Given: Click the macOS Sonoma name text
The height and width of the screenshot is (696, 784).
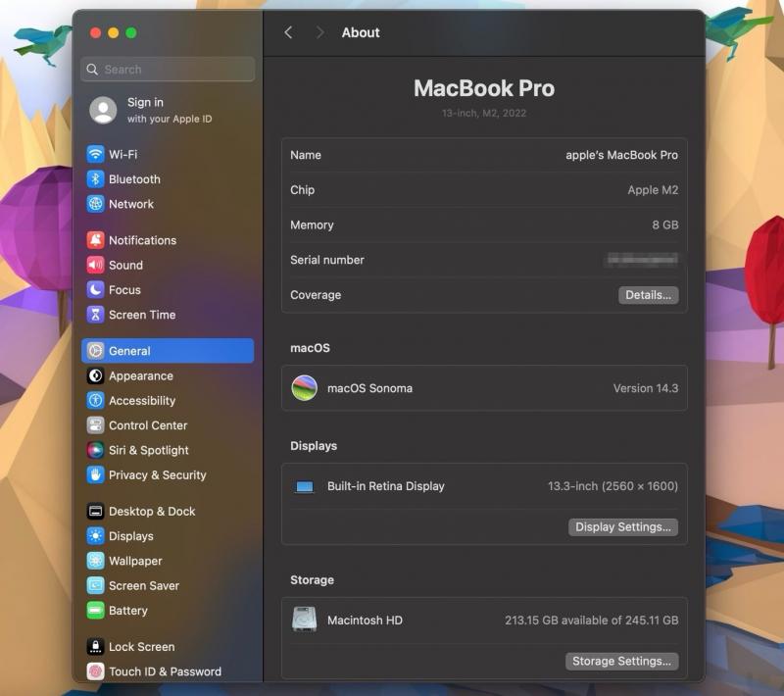Looking at the screenshot, I should tap(370, 388).
